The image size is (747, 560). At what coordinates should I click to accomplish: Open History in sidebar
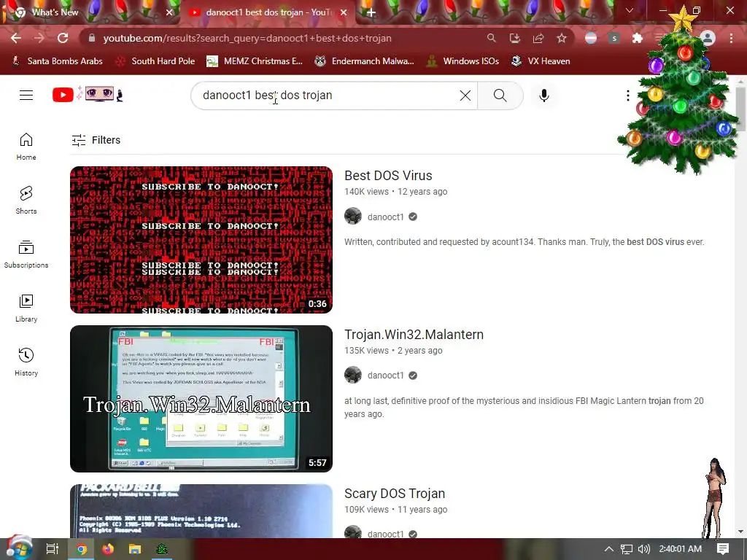26,362
